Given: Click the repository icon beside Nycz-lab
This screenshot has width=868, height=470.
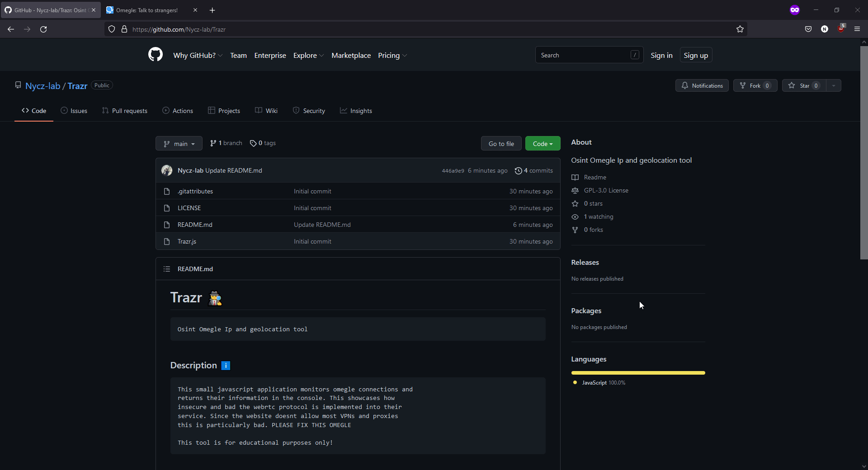Looking at the screenshot, I should (x=18, y=85).
